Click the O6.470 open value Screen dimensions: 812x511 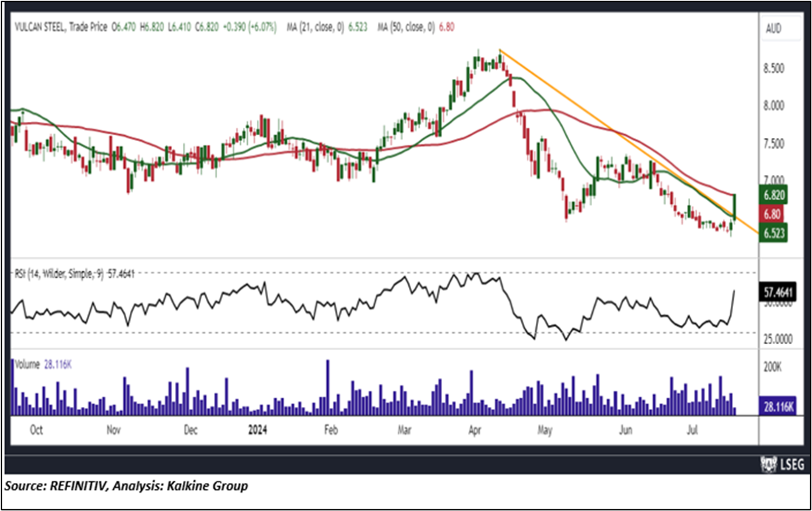coord(124,27)
